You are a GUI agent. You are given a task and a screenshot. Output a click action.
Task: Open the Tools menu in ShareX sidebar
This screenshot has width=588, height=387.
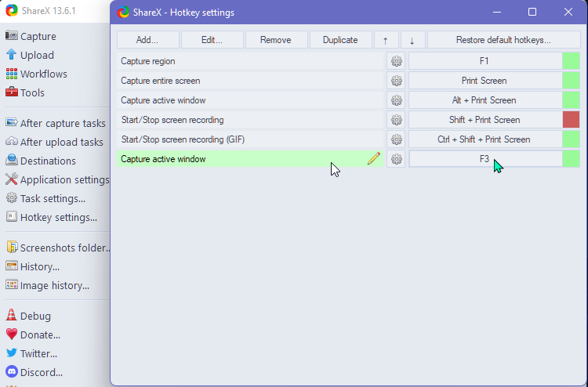click(x=25, y=92)
